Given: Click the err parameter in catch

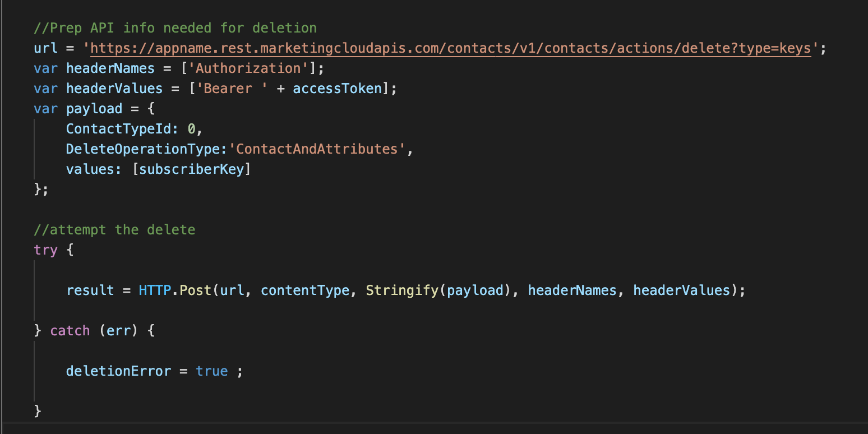Looking at the screenshot, I should 118,331.
